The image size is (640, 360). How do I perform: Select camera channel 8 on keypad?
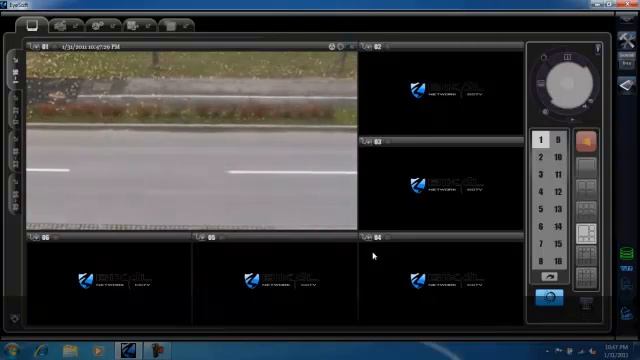click(540, 261)
